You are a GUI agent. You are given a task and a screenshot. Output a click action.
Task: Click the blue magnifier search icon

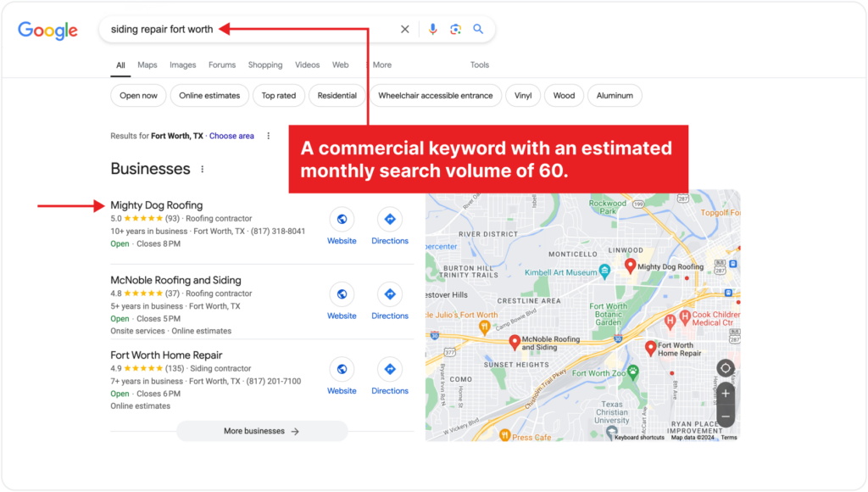point(478,29)
